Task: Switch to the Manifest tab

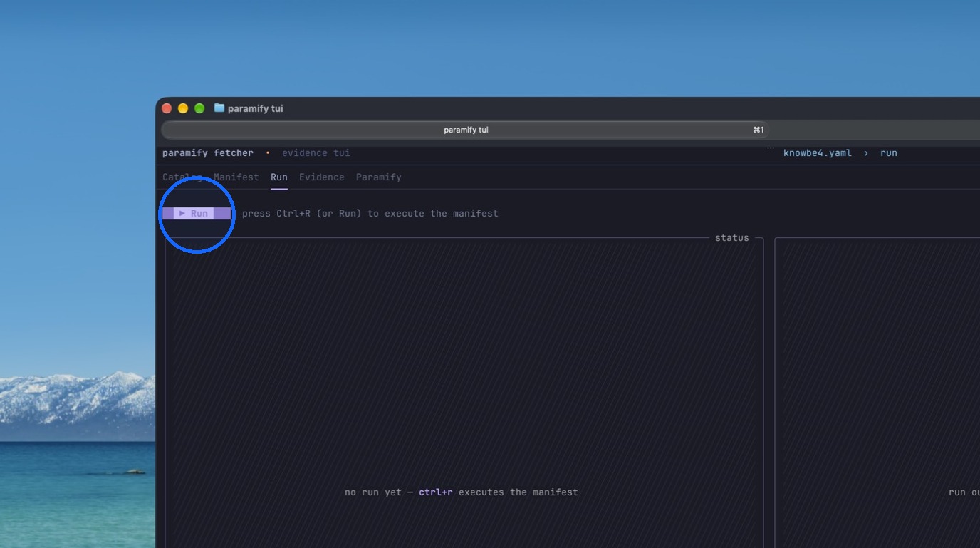Action: tap(236, 177)
